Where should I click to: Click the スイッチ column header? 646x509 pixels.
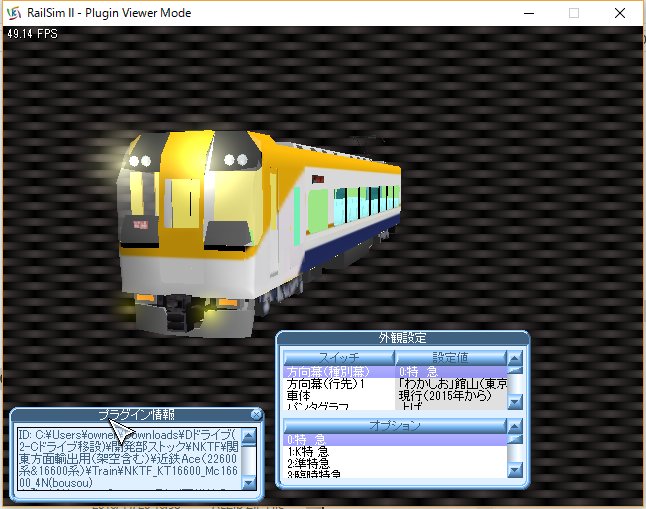(339, 357)
